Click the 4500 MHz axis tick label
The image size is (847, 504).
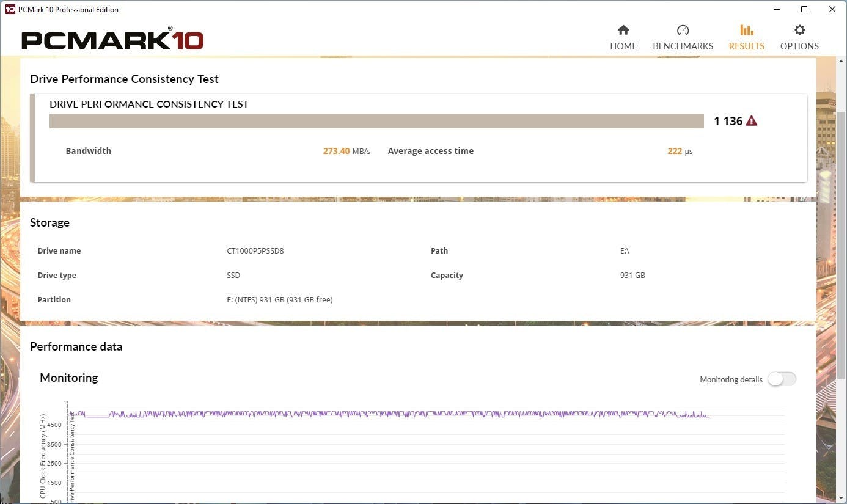[54, 425]
